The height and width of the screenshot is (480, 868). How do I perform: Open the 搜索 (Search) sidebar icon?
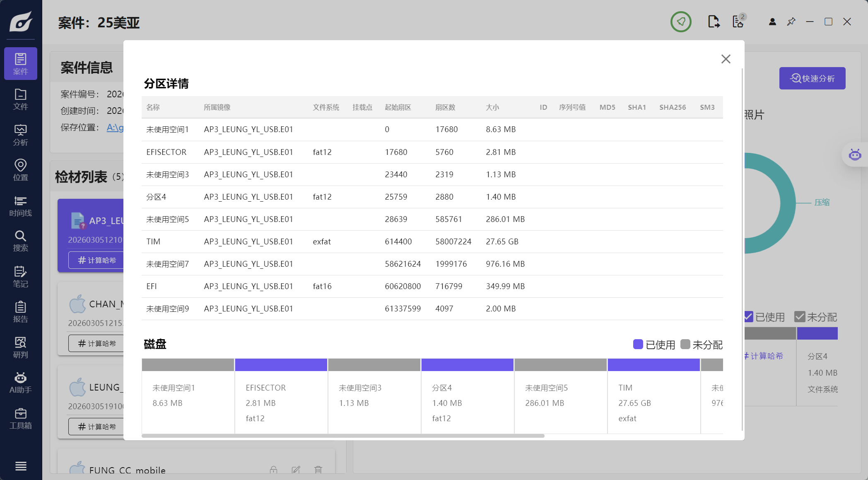20,241
